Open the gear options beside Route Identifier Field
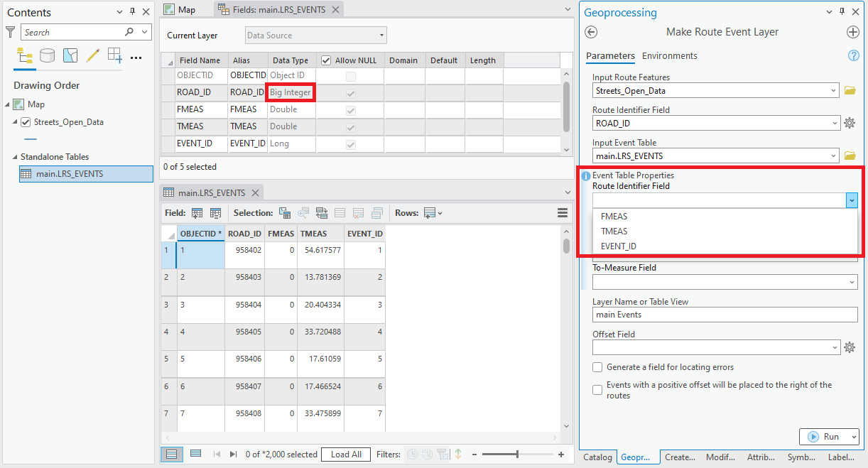The width and height of the screenshot is (868, 468). (850, 122)
